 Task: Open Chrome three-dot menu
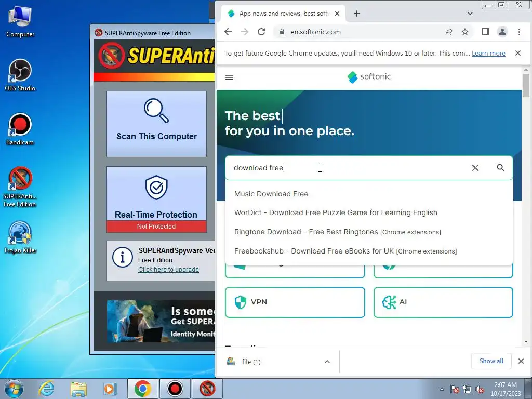(x=519, y=32)
